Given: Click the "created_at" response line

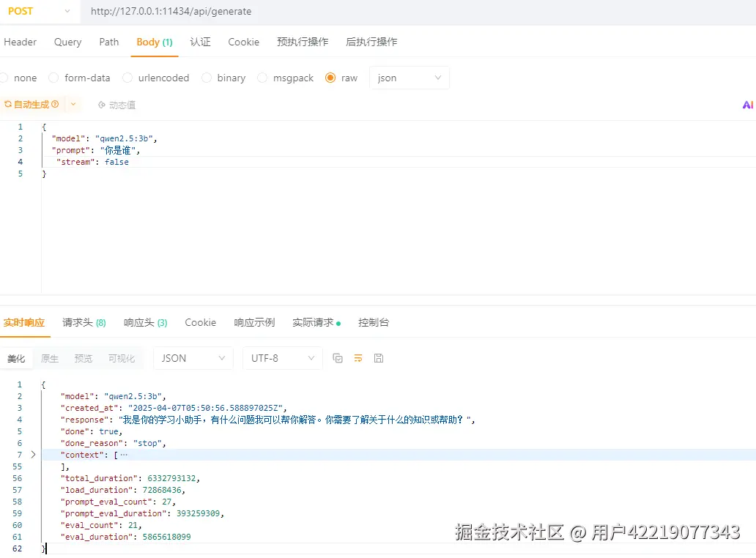Looking at the screenshot, I should click(174, 408).
